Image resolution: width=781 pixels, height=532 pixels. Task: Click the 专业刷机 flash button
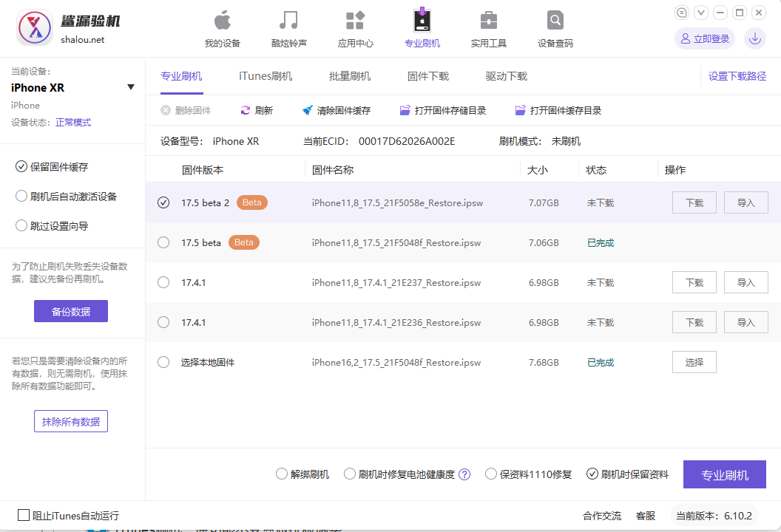(x=724, y=474)
